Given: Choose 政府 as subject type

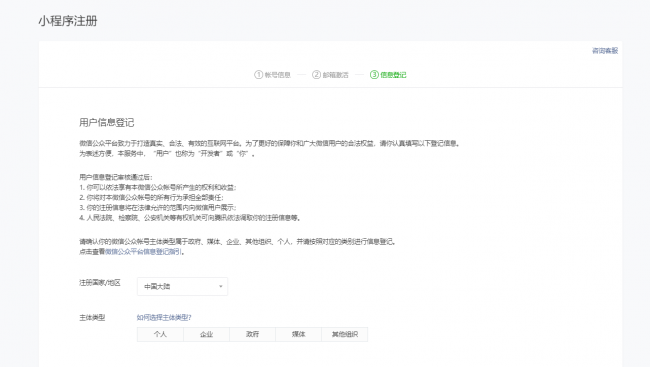Looking at the screenshot, I should pos(252,334).
